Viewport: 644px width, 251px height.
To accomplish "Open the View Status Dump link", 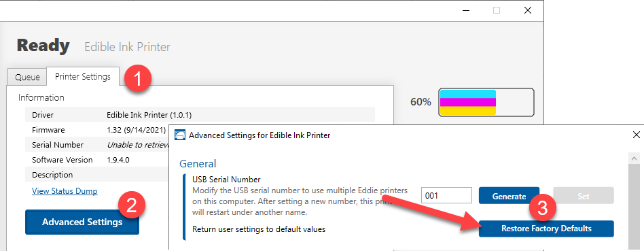I will tap(65, 191).
